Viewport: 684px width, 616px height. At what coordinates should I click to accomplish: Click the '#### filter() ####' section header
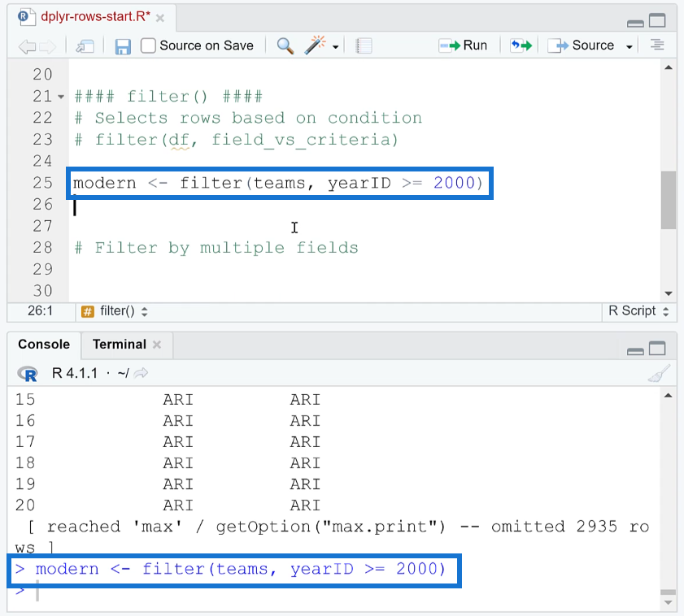click(168, 97)
